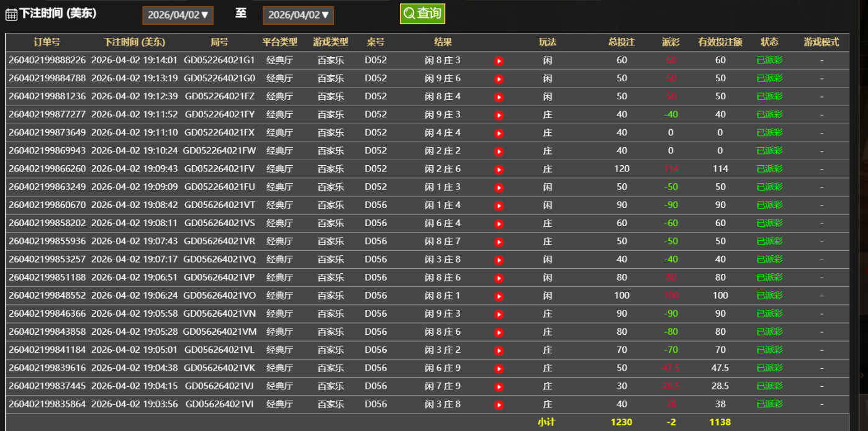Click the green 查询 search button

(422, 14)
